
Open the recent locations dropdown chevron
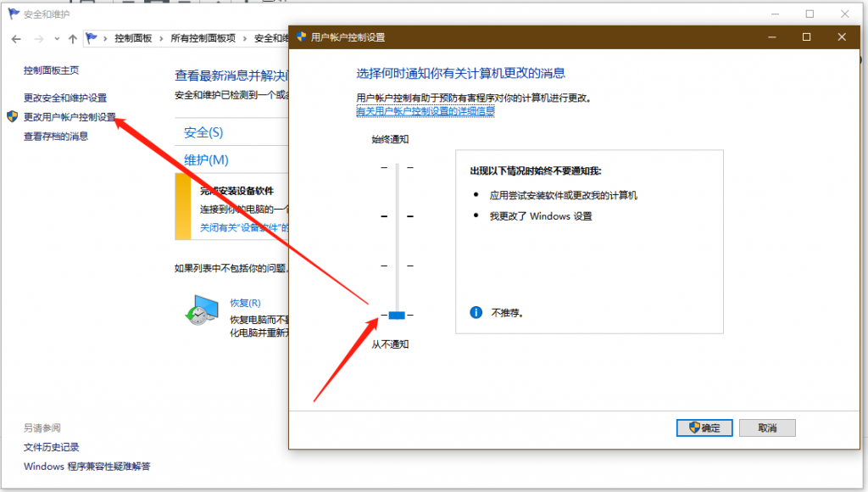coord(57,39)
